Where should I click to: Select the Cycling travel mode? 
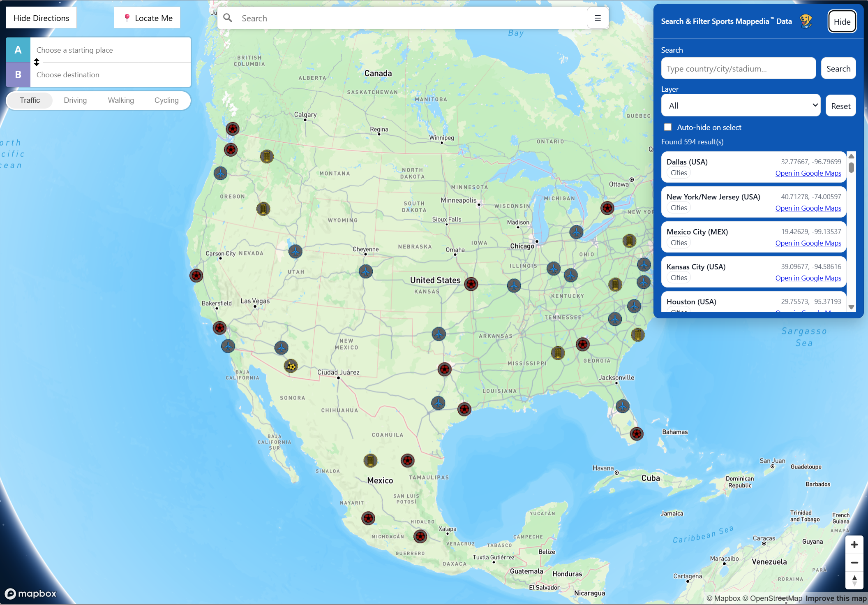(166, 100)
